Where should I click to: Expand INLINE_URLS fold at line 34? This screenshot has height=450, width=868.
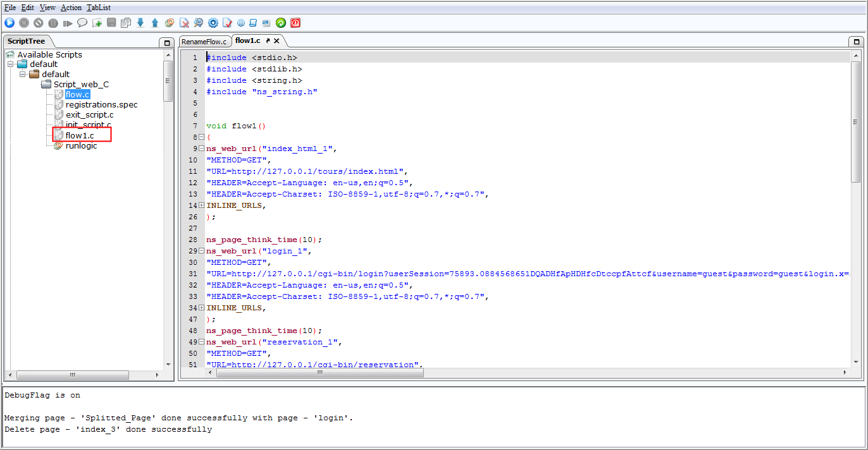tap(201, 308)
